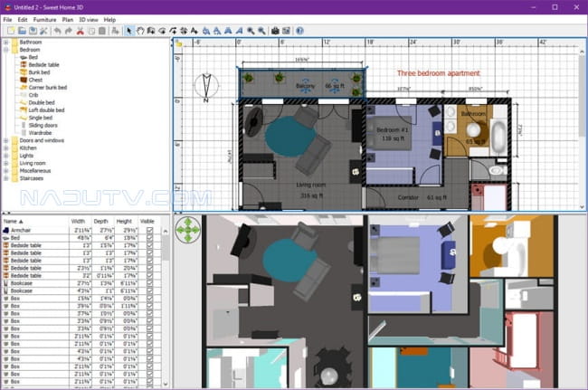Select the Armchair row in furniture list
Screen dimensions: 588x390
tap(81, 230)
